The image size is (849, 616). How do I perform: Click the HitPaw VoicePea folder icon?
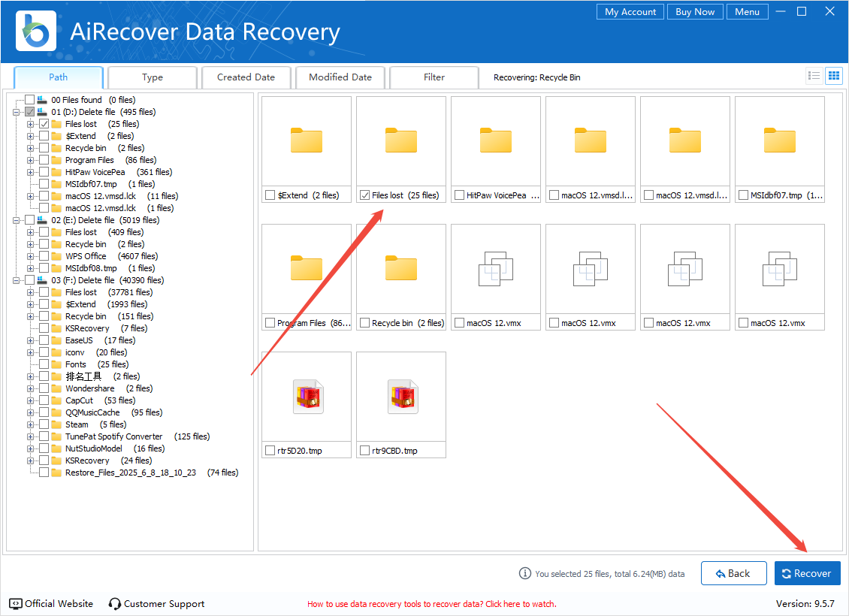(496, 140)
